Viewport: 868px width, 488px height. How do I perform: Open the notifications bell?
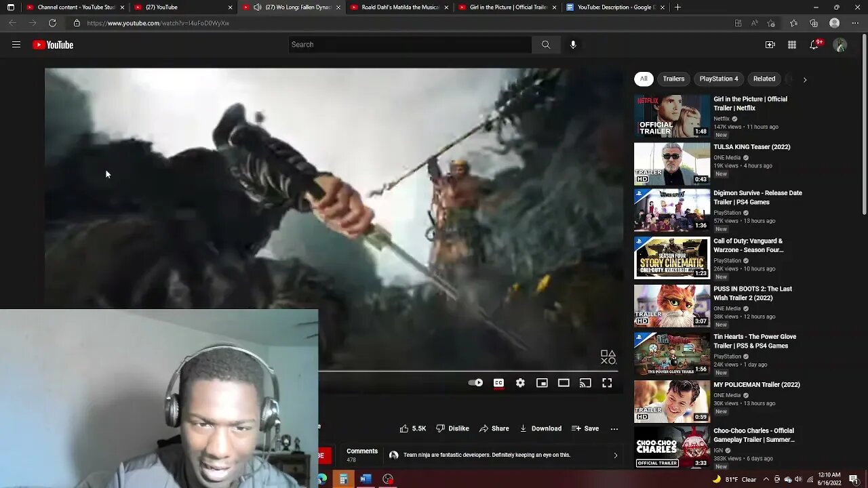point(814,45)
